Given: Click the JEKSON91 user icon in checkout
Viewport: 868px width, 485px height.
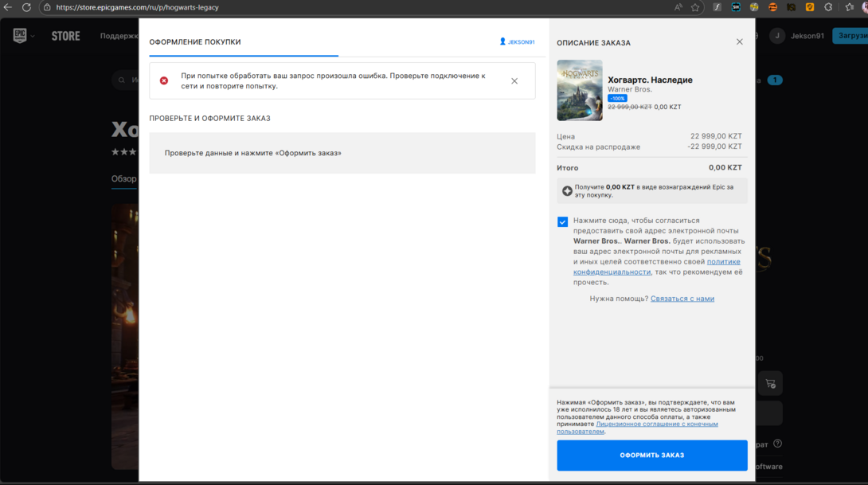Looking at the screenshot, I should tap(502, 42).
